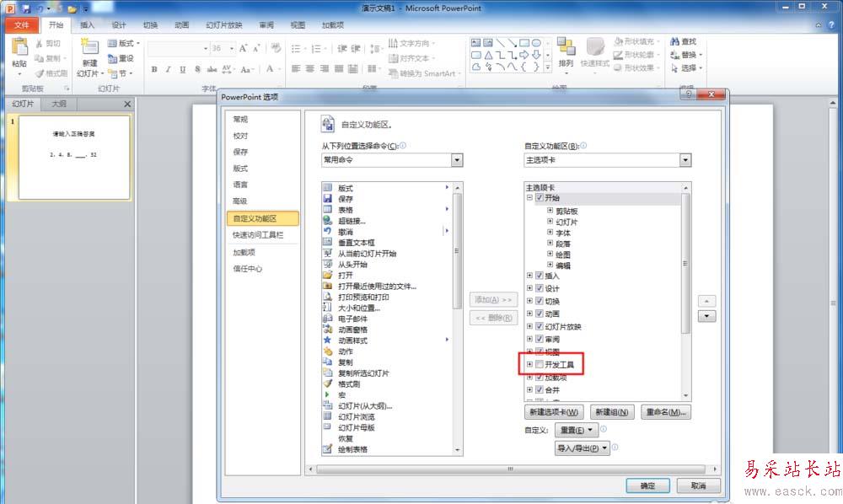
Task: Switch to the 设计 ribbon tab
Action: coord(119,25)
